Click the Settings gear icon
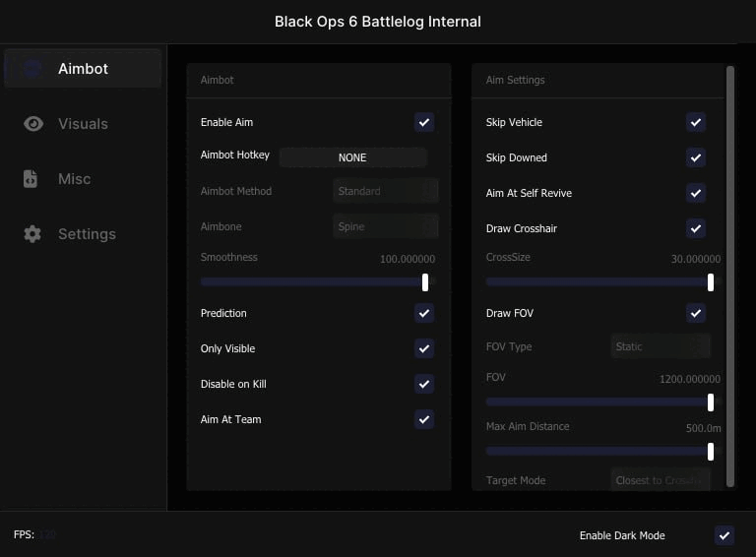The width and height of the screenshot is (756, 557). [x=32, y=234]
